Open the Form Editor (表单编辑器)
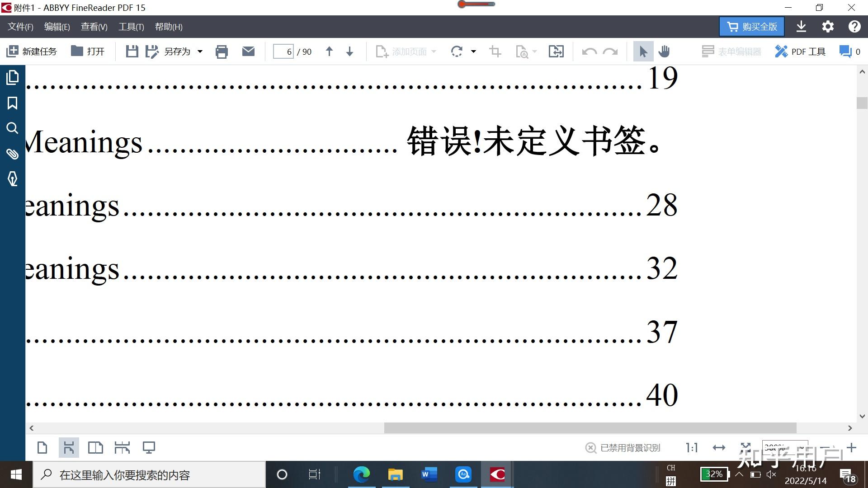Screen dimensions: 868x488 [731, 52]
